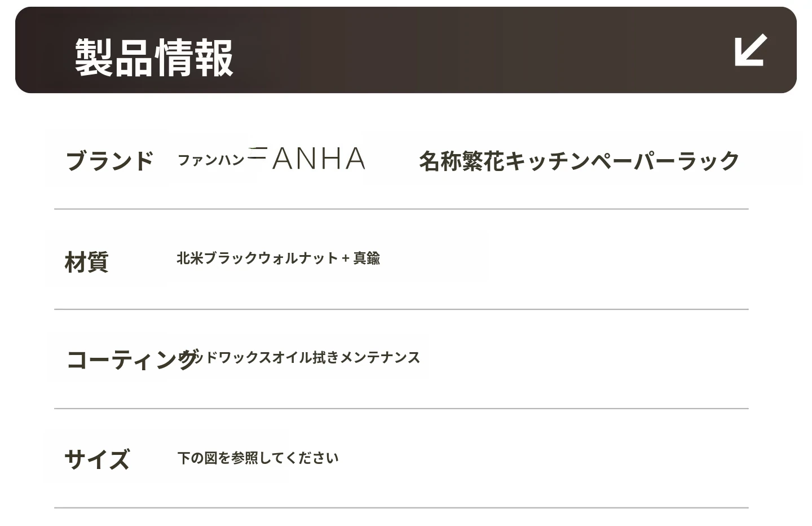Click the 真鍮 word in material row
Image resolution: width=812 pixels, height=526 pixels.
367,258
